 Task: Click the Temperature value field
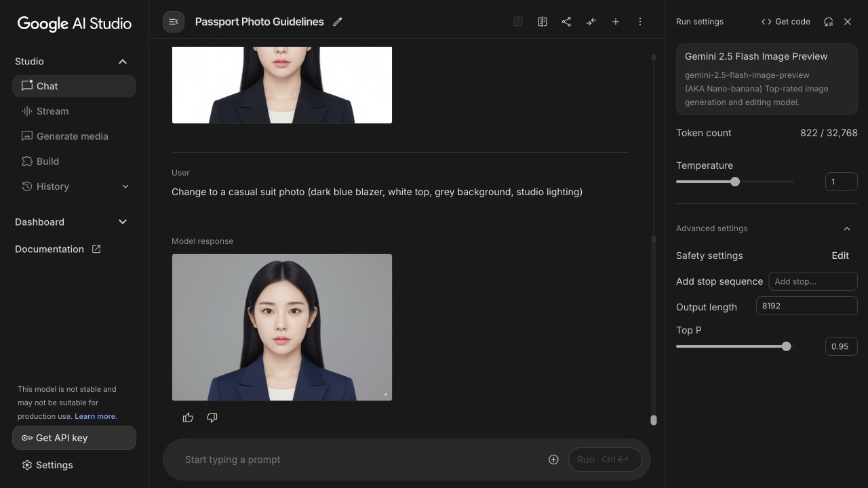tap(842, 182)
